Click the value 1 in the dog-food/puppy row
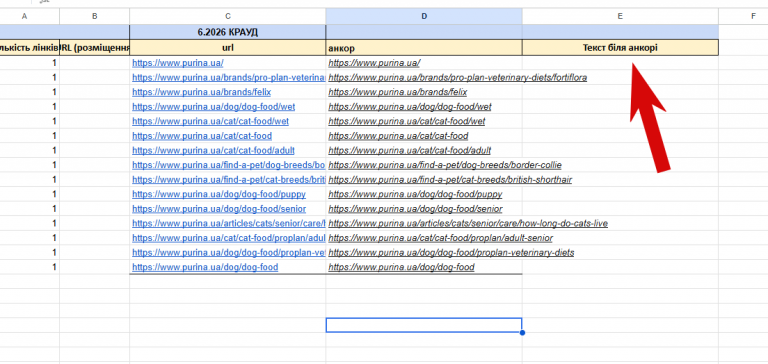 click(54, 194)
